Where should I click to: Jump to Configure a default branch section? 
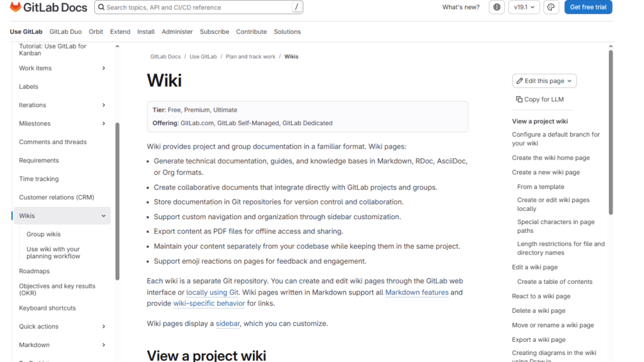(x=556, y=139)
